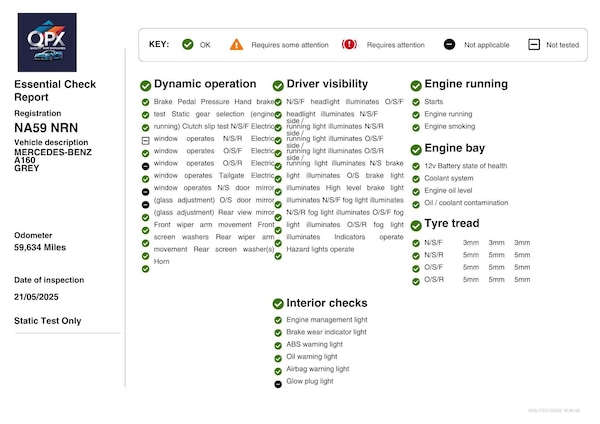The height and width of the screenshot is (424, 600).
Task: Click the black Not applicable icon in the key
Action: (449, 44)
